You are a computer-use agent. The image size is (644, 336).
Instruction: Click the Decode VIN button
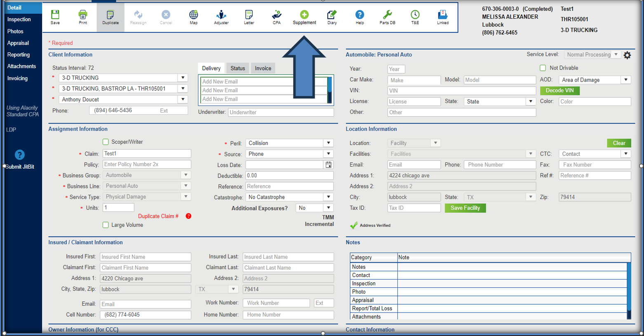coord(559,91)
